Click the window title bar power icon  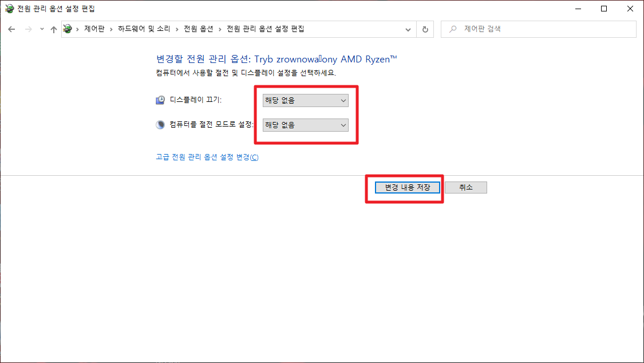(9, 9)
